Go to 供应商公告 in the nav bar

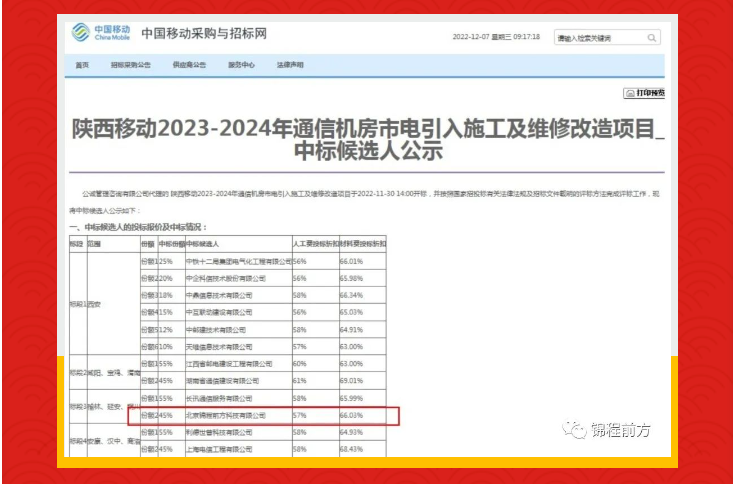pos(189,65)
